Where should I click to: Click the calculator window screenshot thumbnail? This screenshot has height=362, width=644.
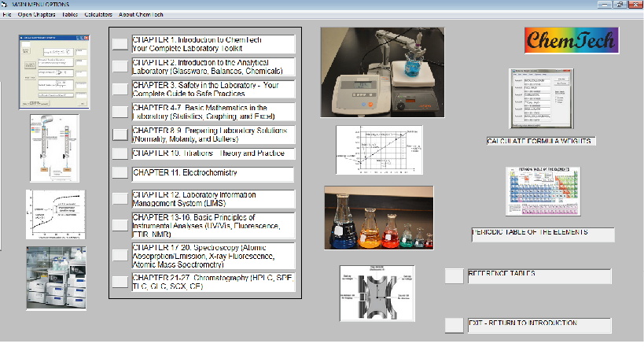pyautogui.click(x=54, y=72)
